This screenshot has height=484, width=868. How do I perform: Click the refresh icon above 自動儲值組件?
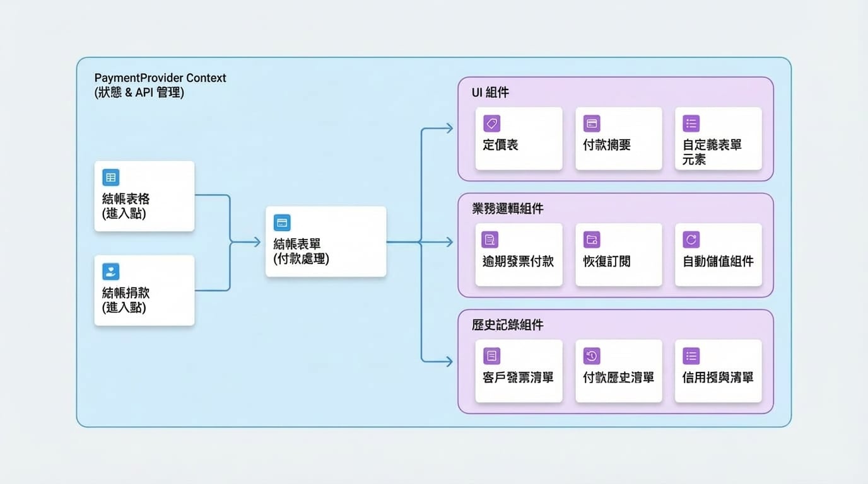(x=691, y=239)
